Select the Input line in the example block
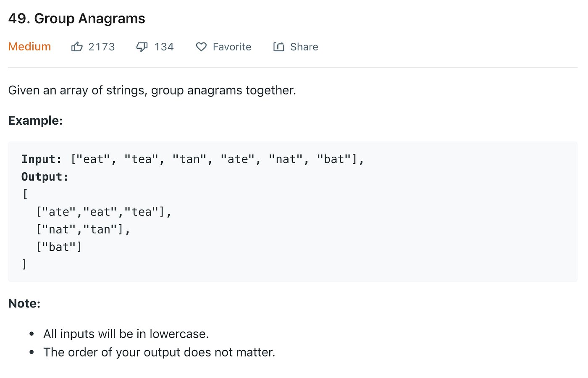The width and height of the screenshot is (588, 378). click(x=192, y=159)
